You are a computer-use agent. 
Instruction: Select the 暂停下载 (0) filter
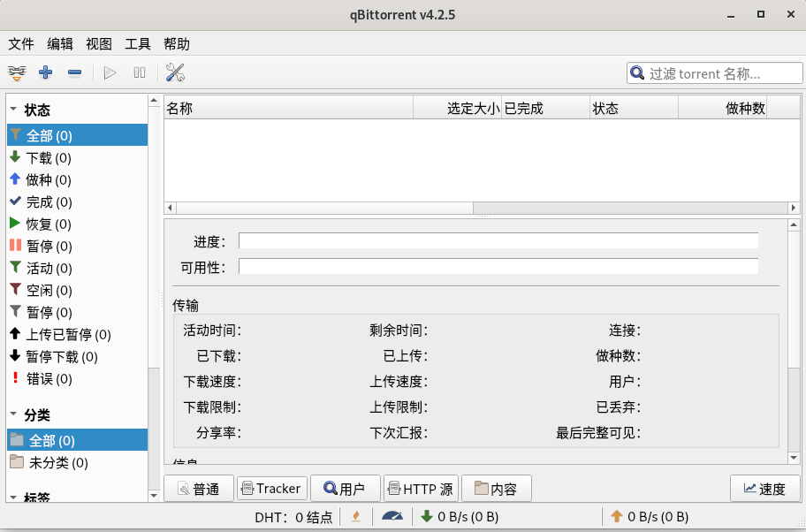coord(77,357)
